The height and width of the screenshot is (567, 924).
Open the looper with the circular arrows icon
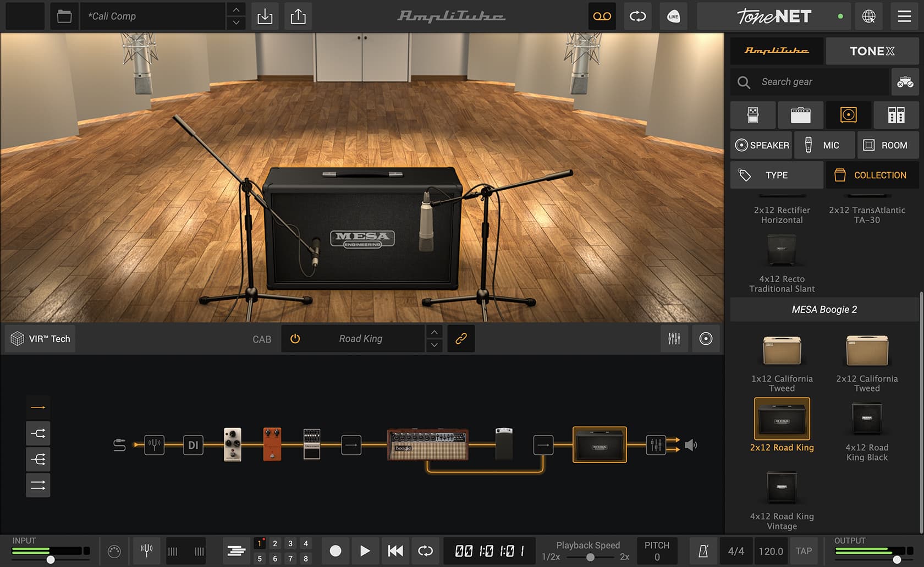(637, 16)
